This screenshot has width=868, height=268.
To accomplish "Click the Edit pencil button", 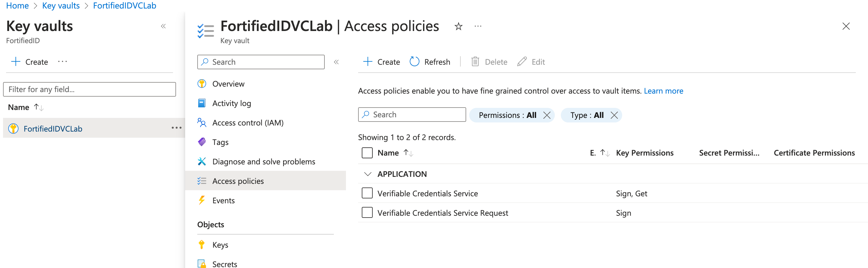I will (x=531, y=62).
